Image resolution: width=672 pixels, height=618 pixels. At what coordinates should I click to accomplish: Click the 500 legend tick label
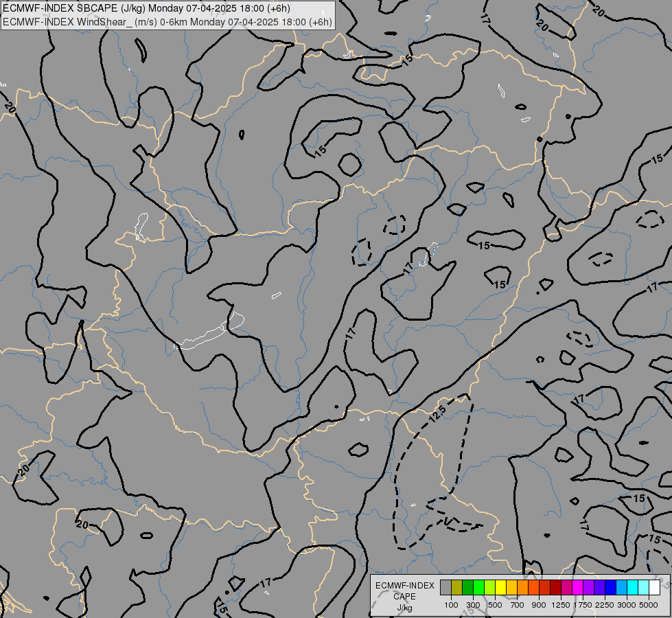coord(495,605)
